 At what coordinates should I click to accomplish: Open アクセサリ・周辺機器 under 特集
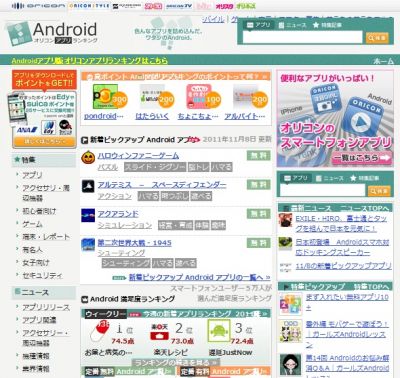tap(46, 193)
